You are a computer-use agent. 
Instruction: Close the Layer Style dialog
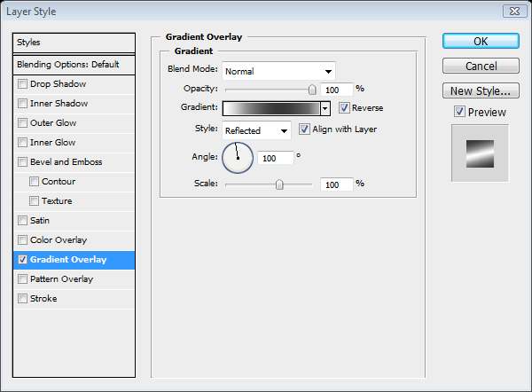(x=512, y=11)
